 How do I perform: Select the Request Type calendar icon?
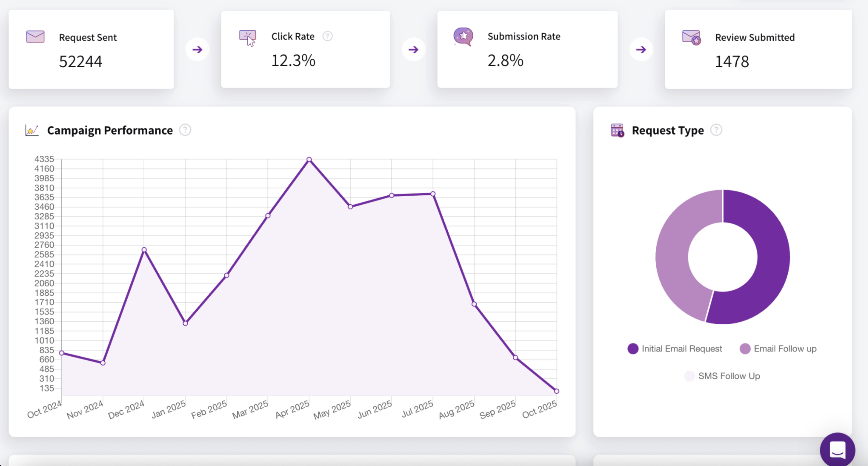pos(617,130)
